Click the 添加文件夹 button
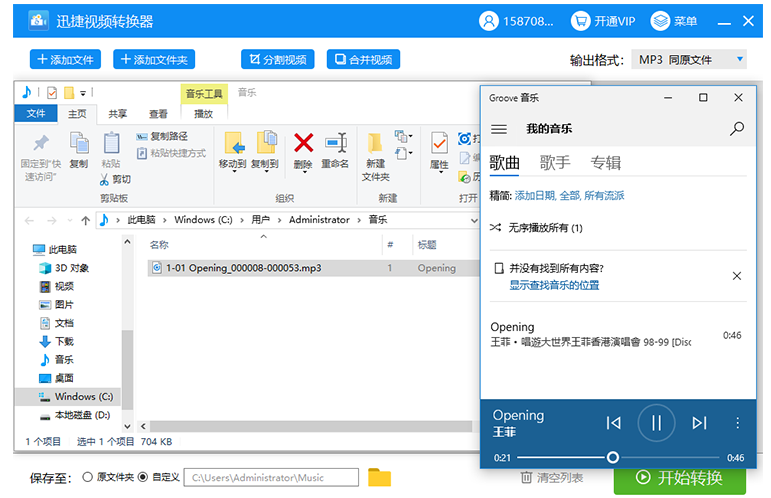 click(154, 59)
